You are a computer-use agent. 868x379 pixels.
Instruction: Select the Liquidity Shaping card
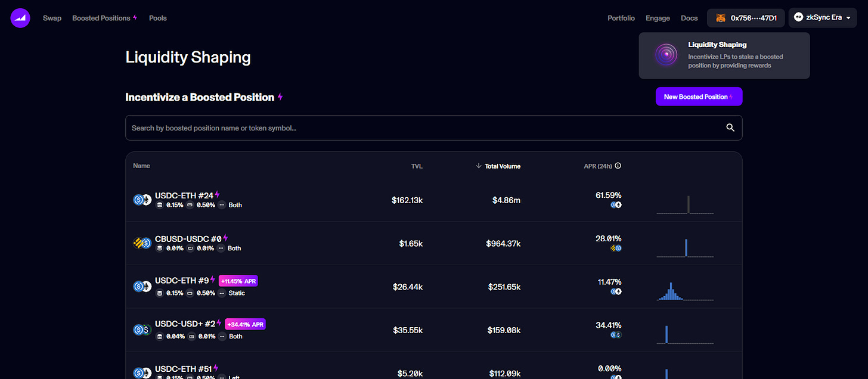click(x=724, y=55)
